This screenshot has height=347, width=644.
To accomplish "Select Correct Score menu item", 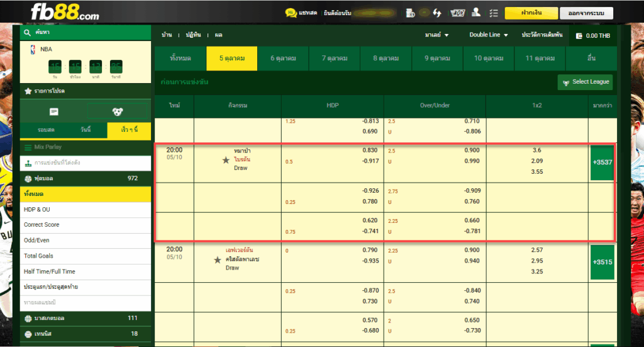I will click(86, 225).
